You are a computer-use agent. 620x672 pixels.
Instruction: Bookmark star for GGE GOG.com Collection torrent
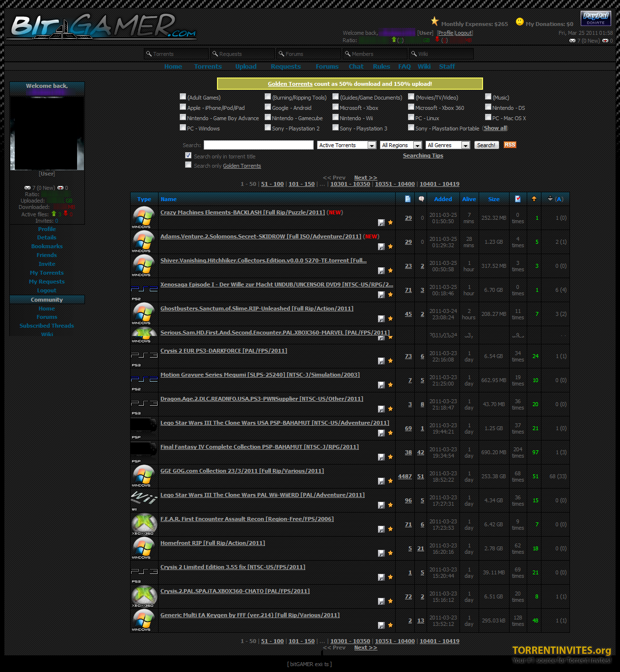(390, 481)
